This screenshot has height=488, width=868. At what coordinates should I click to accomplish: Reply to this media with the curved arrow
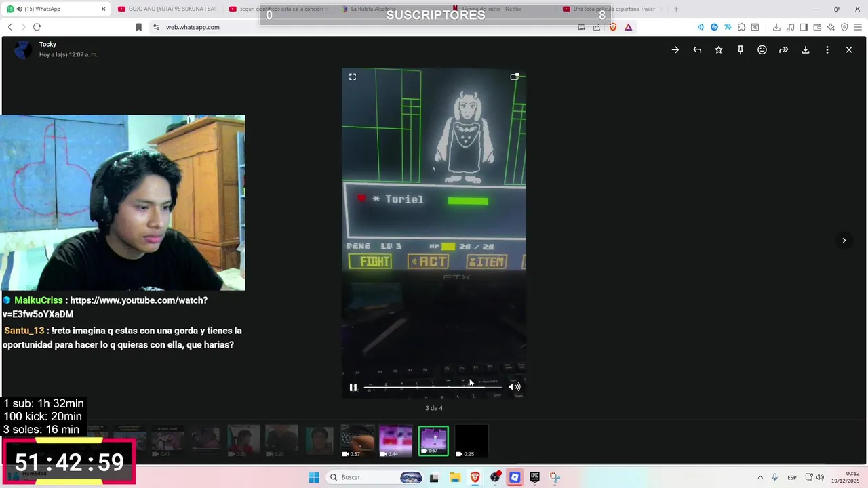point(697,49)
